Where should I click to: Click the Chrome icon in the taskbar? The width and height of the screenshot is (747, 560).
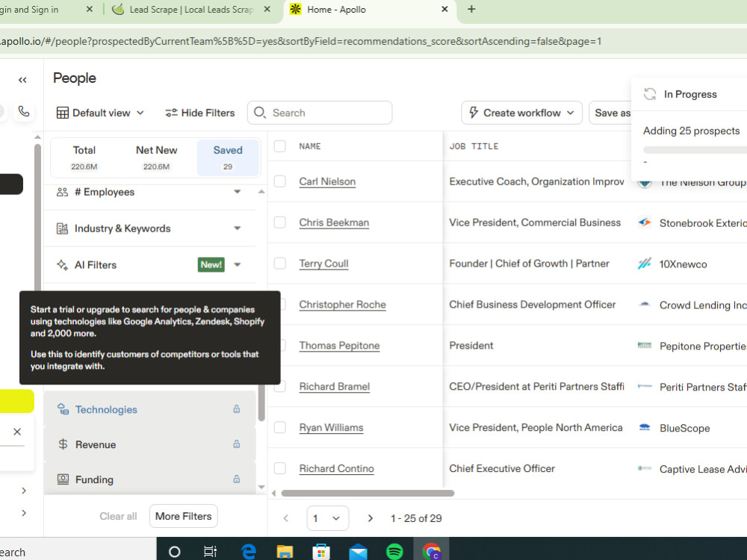tap(431, 552)
